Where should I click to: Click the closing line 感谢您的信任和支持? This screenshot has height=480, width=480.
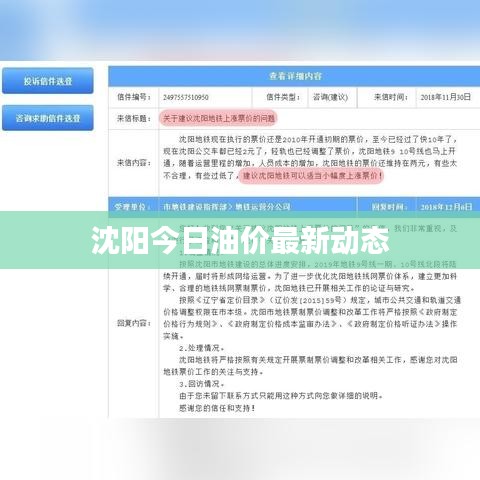coord(217,408)
